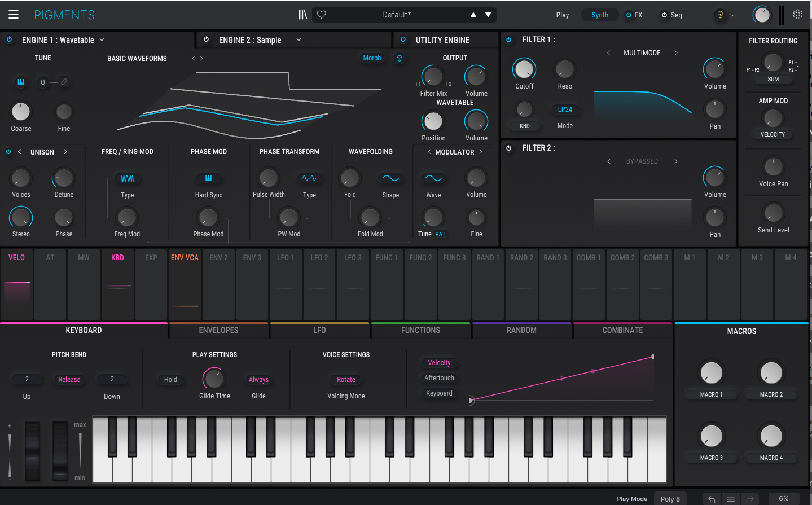Toggle Unison power button

(x=8, y=152)
